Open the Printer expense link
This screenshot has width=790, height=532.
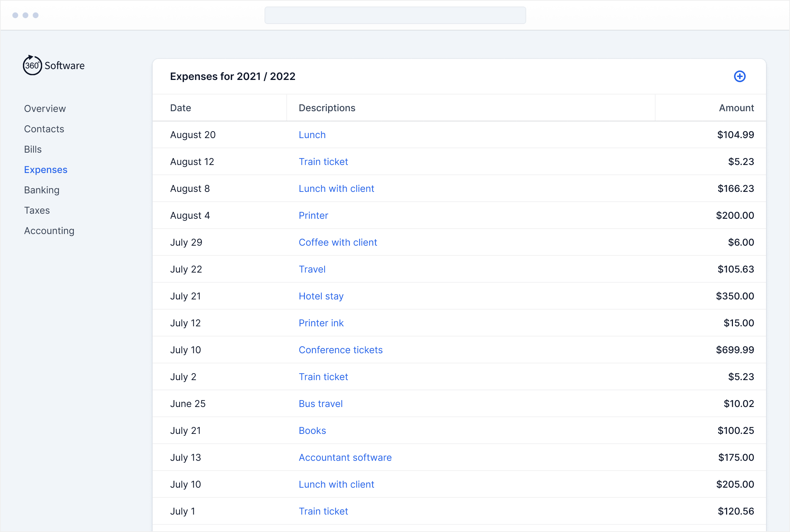click(313, 215)
